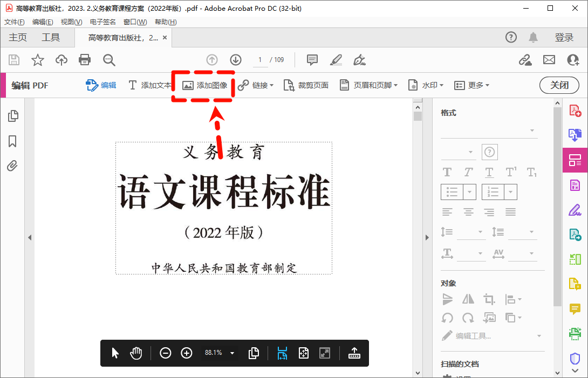Image resolution: width=588 pixels, height=378 pixels.
Task: Click the Create PDF tool in right rail
Action: [575, 111]
